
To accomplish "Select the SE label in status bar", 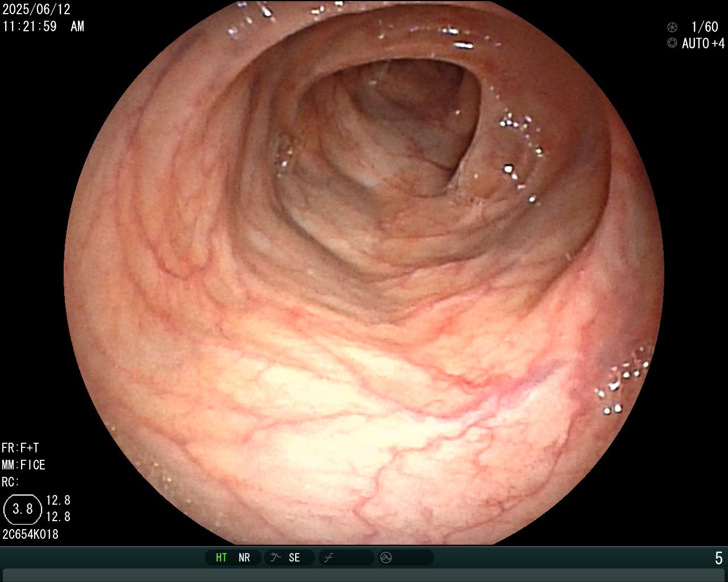I will pos(294,558).
